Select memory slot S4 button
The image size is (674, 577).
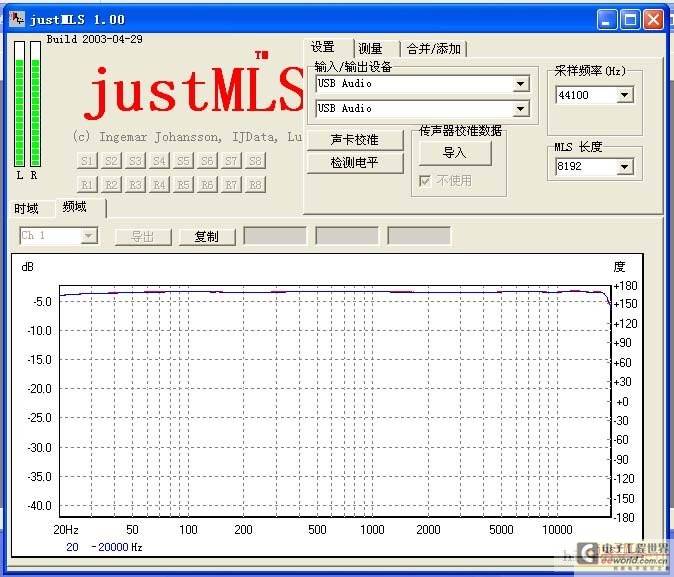click(159, 161)
